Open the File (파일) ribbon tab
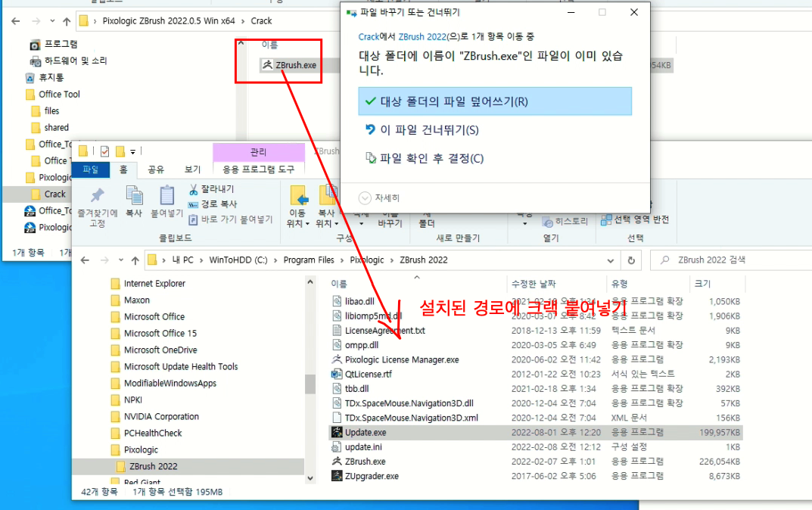812x510 pixels. [x=91, y=169]
